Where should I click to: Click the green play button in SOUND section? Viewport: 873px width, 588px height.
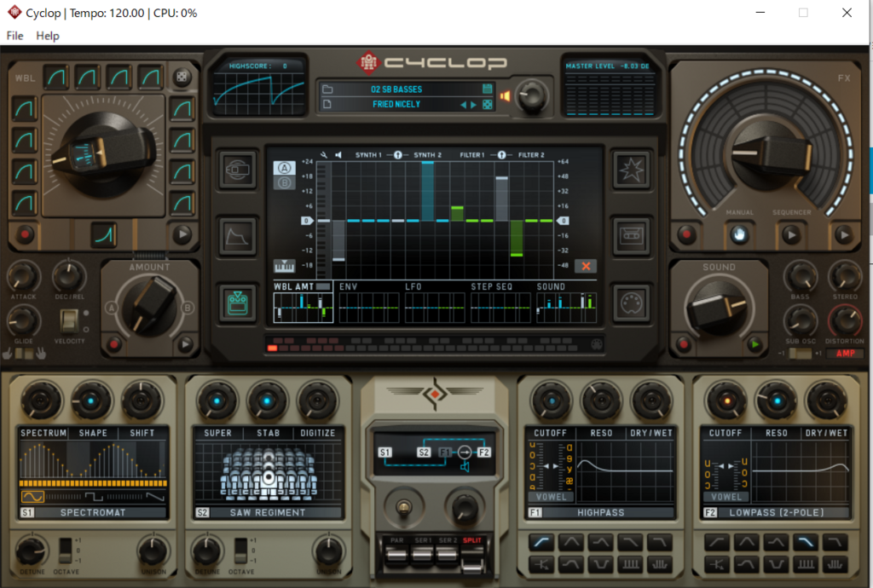[755, 344]
